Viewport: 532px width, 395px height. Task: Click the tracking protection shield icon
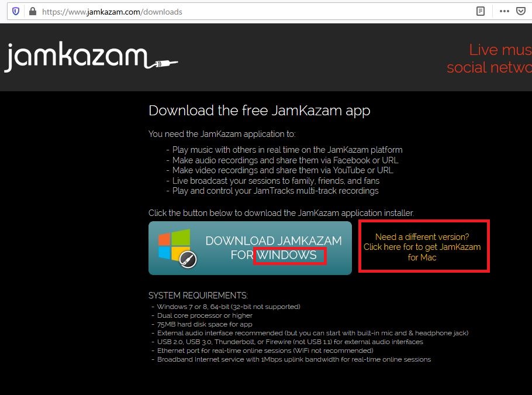(16, 12)
